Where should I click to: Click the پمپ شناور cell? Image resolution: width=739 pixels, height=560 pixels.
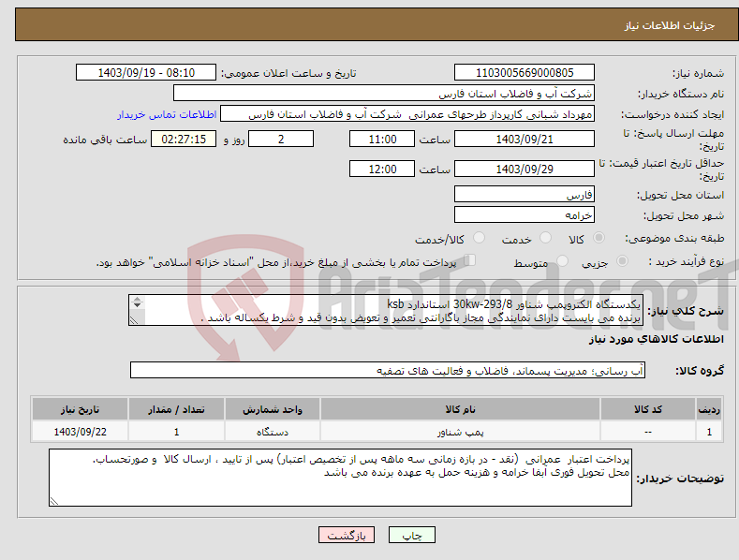(460, 432)
